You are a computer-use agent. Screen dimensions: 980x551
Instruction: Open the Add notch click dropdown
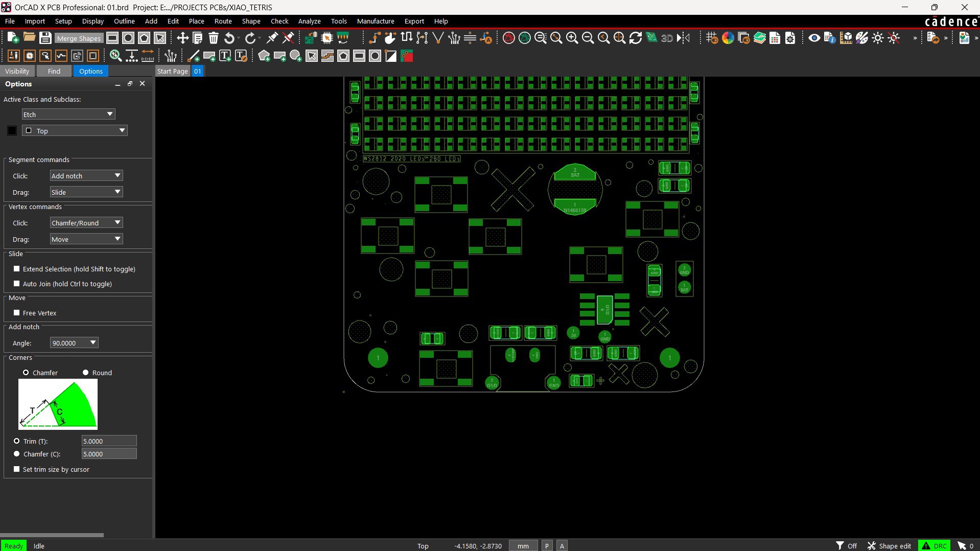pyautogui.click(x=117, y=176)
